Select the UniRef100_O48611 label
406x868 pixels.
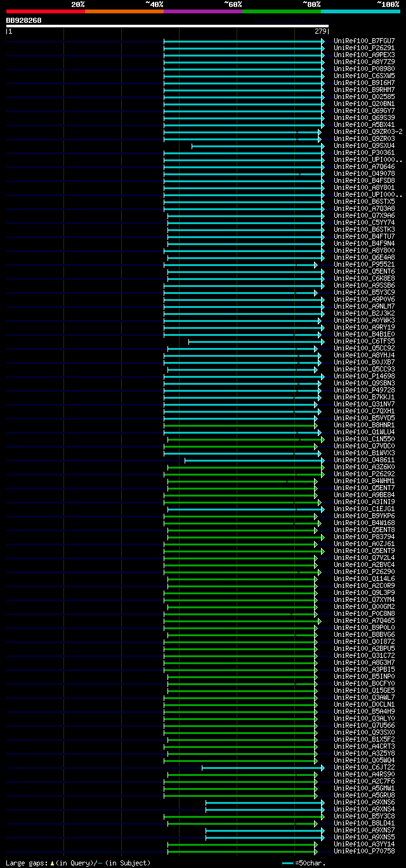click(364, 460)
